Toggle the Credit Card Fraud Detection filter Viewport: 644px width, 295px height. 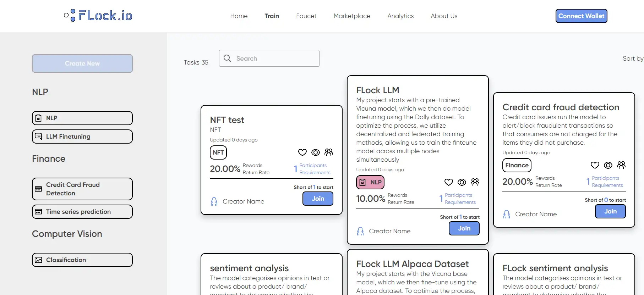click(x=82, y=189)
